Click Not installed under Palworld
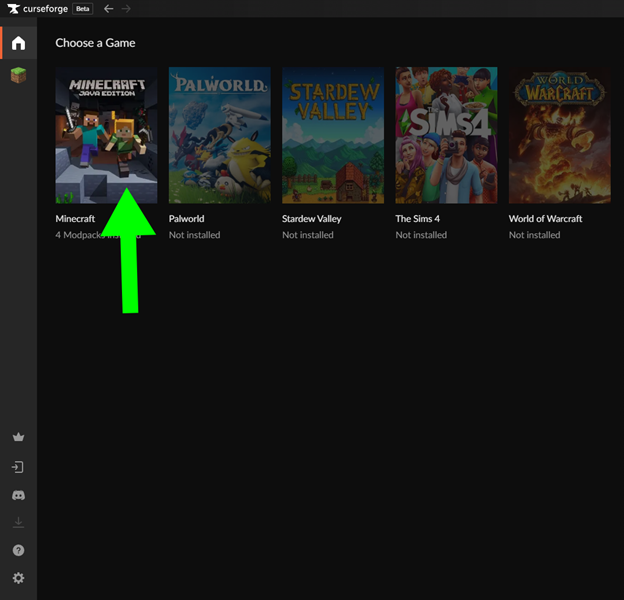The width and height of the screenshot is (624, 600). 195,235
